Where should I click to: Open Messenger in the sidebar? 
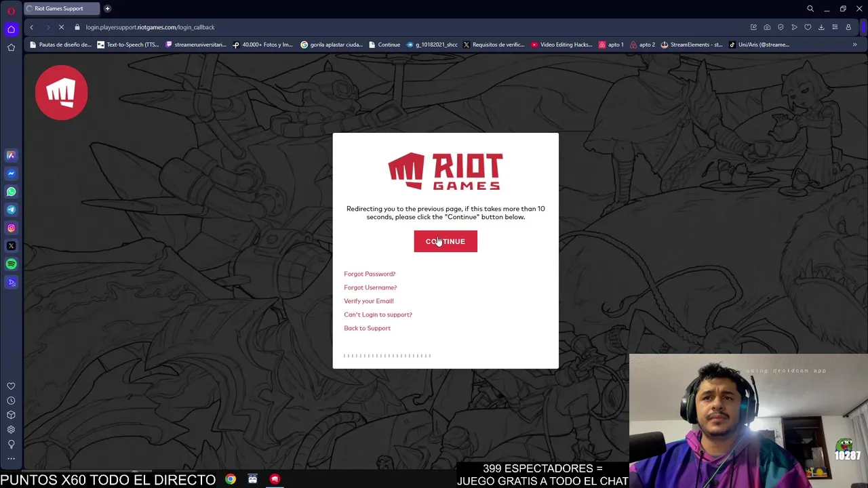(11, 174)
